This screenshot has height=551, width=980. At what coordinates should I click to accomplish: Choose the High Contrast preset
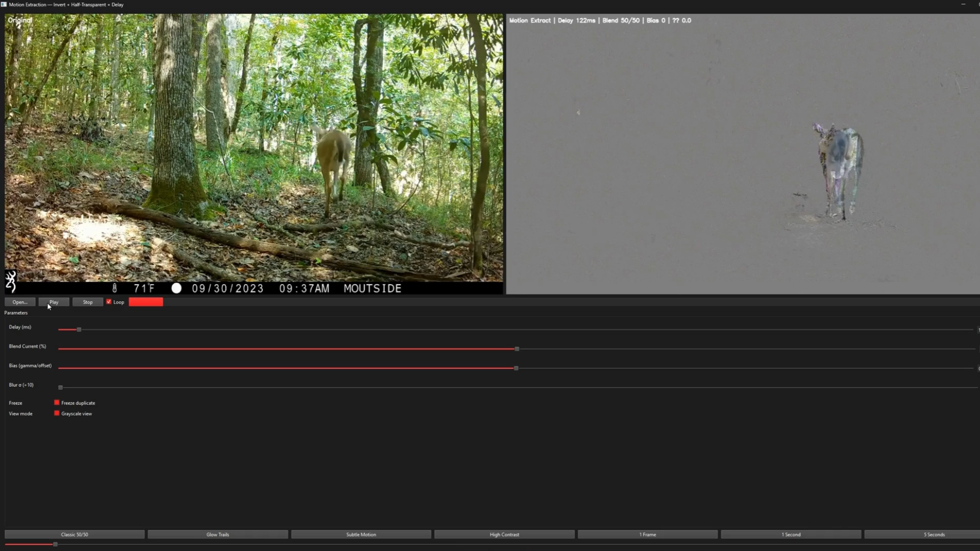pos(504,535)
